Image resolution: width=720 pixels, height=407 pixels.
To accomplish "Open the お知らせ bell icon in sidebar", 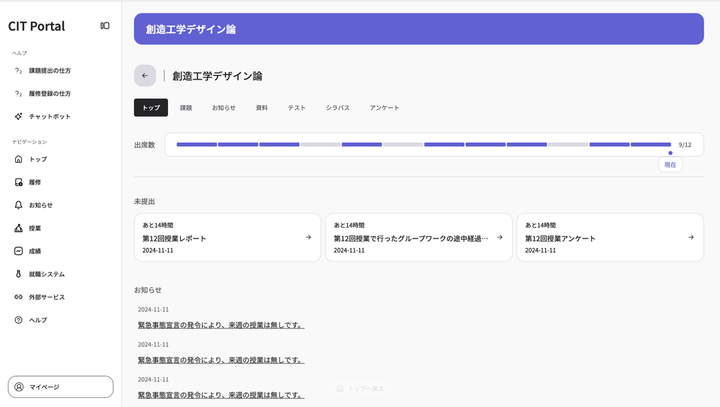I will pos(18,205).
